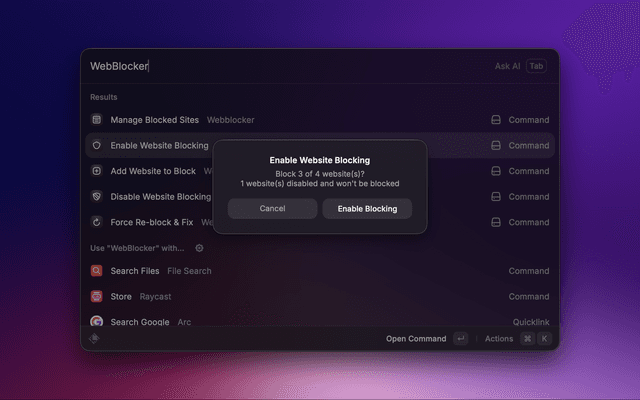640x400 pixels.
Task: Click the Disable Website Blocking shield icon
Action: pyautogui.click(x=96, y=197)
